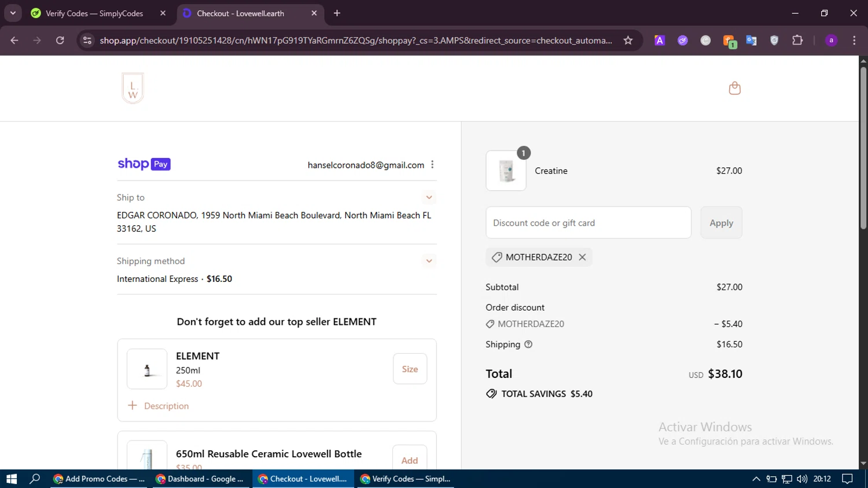This screenshot has height=488, width=868.
Task: Bookmark this page with the star
Action: coord(628,41)
